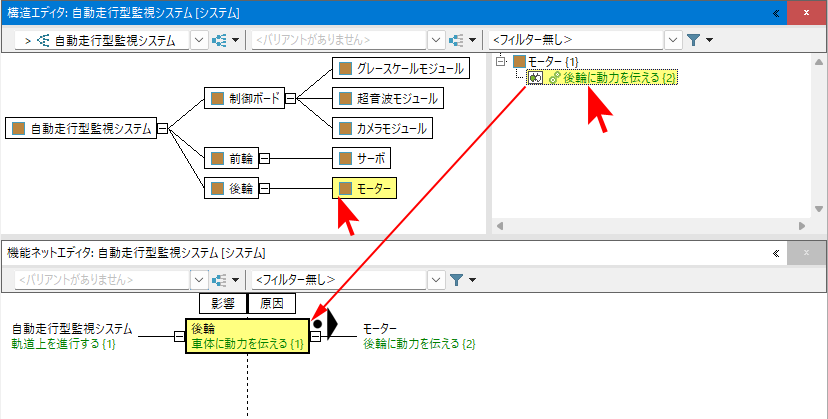Click the funnel filter icon in Structure Editor

pyautogui.click(x=694, y=41)
